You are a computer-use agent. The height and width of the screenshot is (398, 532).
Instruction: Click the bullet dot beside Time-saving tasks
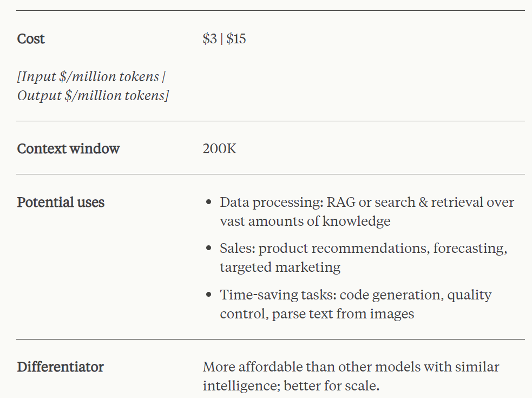(209, 296)
